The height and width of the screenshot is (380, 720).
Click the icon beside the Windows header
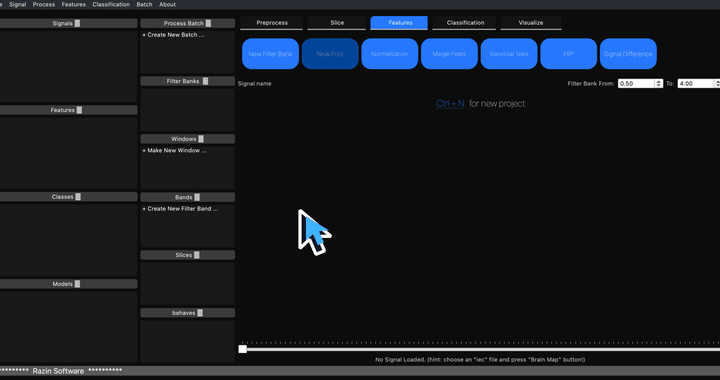(201, 139)
